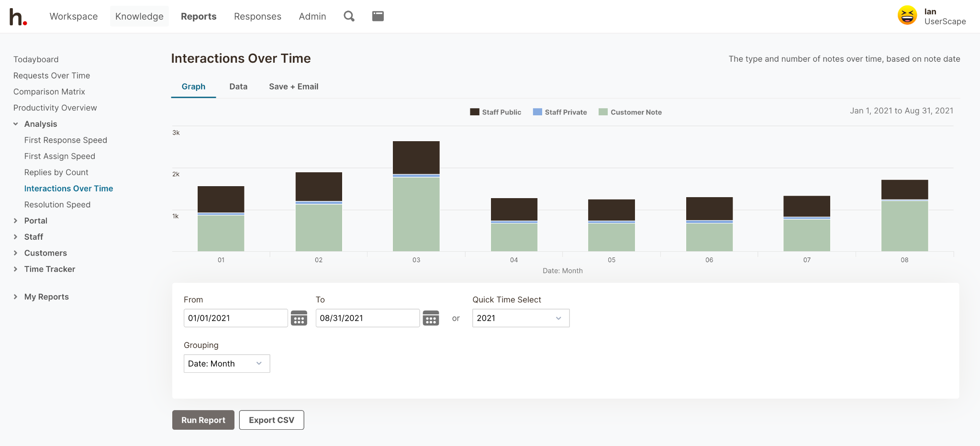Open the search magnifier icon
980x446 pixels.
coord(349,16)
